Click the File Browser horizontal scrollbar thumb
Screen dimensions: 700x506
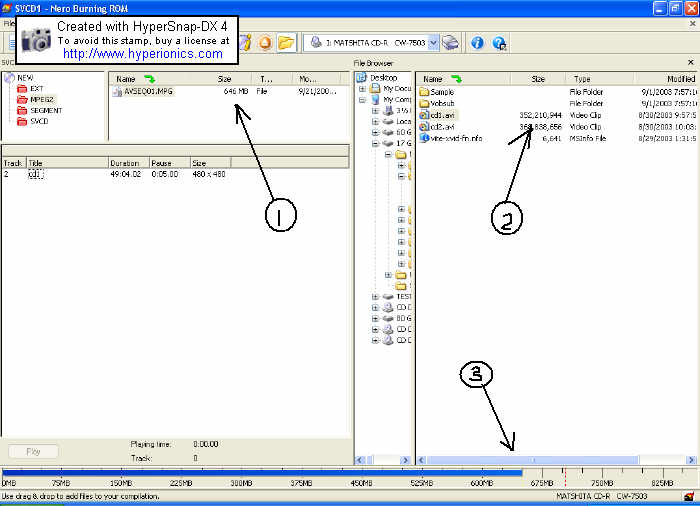pyautogui.click(x=533, y=460)
